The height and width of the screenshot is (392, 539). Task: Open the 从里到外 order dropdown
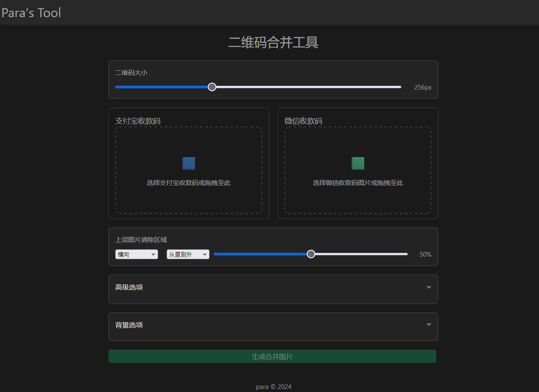pos(188,254)
